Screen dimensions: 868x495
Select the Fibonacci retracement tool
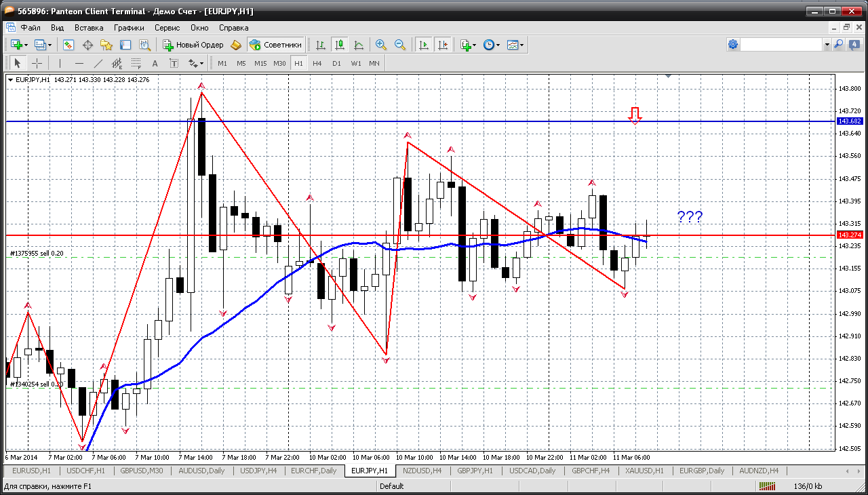[x=136, y=63]
